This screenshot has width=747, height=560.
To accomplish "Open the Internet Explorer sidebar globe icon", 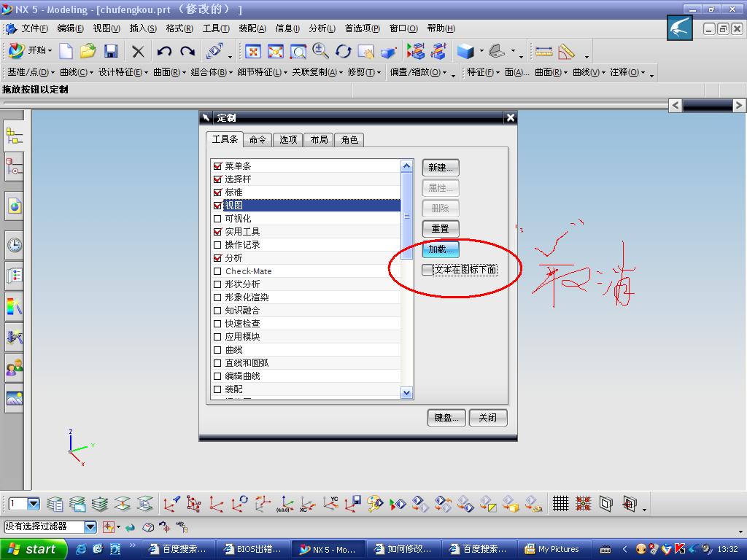I will (x=15, y=206).
